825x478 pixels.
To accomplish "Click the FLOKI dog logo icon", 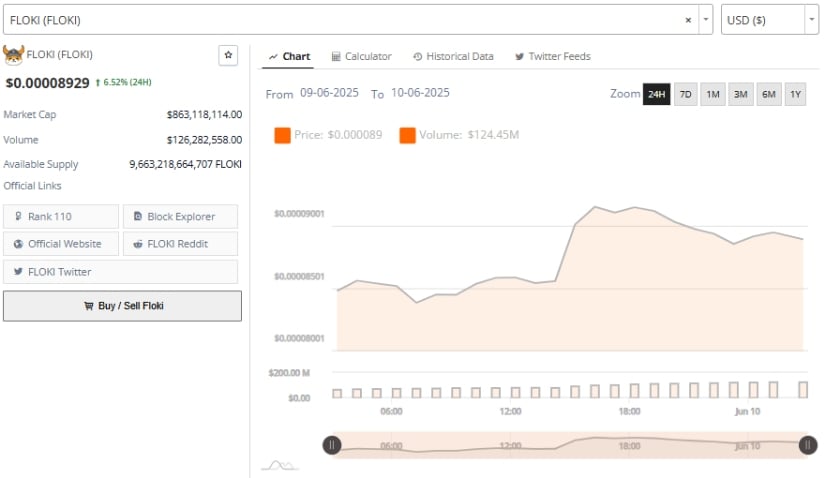I will point(13,55).
